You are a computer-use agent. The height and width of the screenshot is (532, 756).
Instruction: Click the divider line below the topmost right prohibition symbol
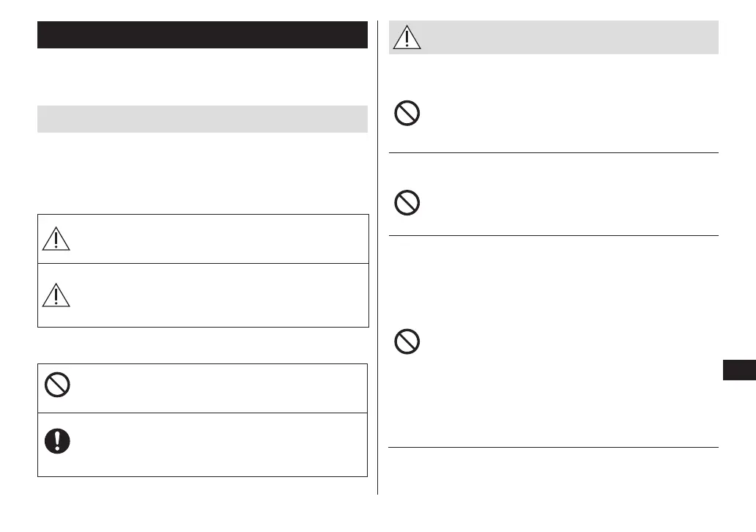pos(553,153)
